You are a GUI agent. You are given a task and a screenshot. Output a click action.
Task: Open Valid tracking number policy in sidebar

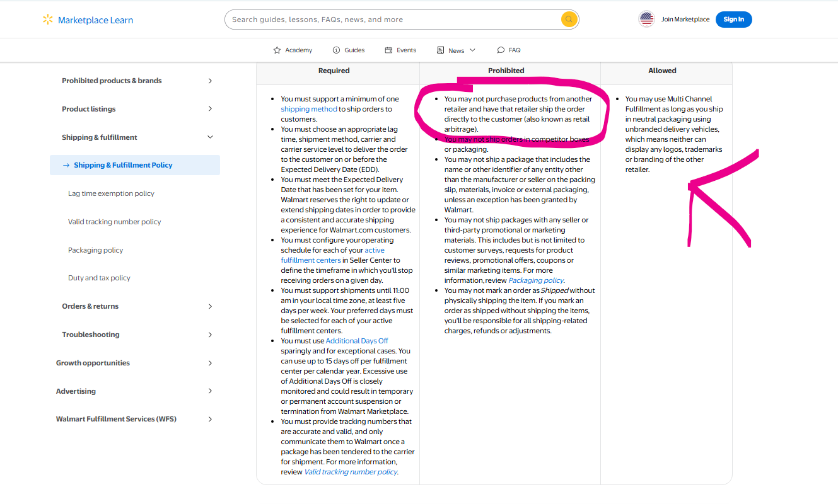tap(115, 222)
